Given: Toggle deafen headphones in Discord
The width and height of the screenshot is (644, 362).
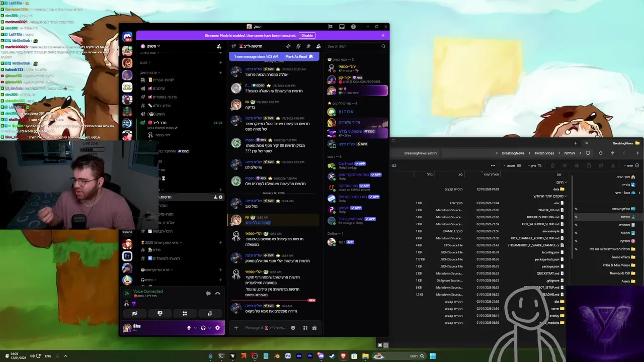Looking at the screenshot, I should tap(203, 328).
